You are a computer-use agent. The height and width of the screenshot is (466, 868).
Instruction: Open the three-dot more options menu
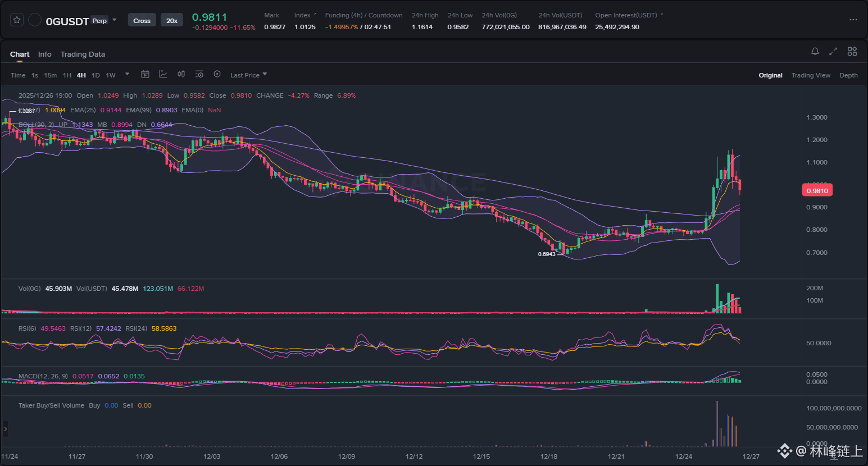pyautogui.click(x=853, y=20)
